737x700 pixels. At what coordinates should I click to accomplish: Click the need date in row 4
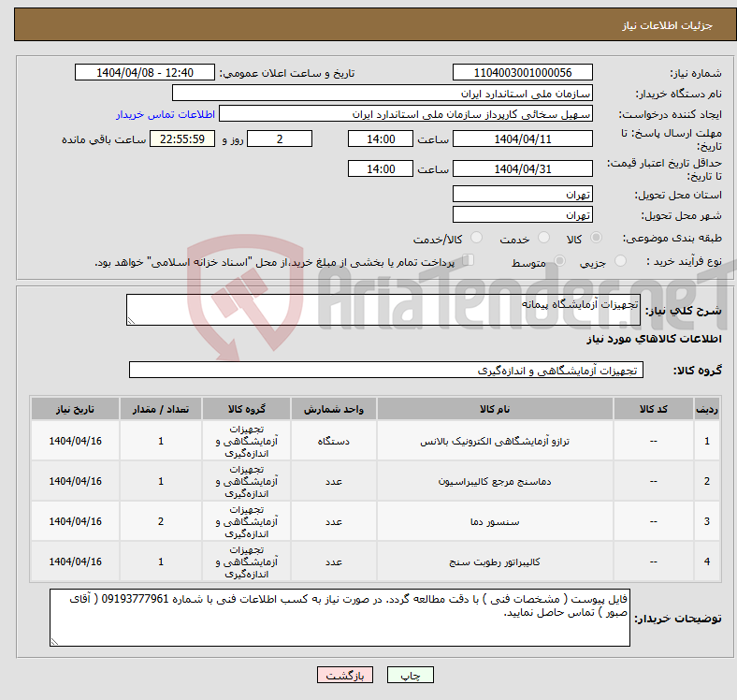pos(75,561)
